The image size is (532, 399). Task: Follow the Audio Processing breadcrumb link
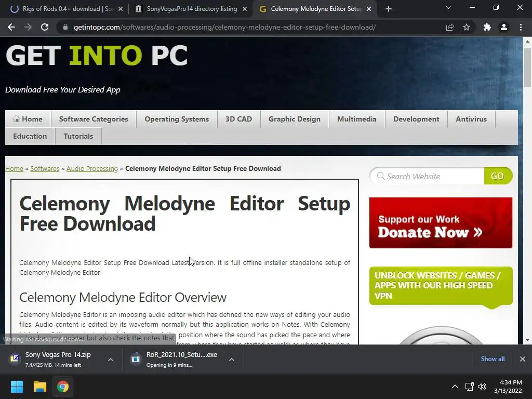pos(92,169)
